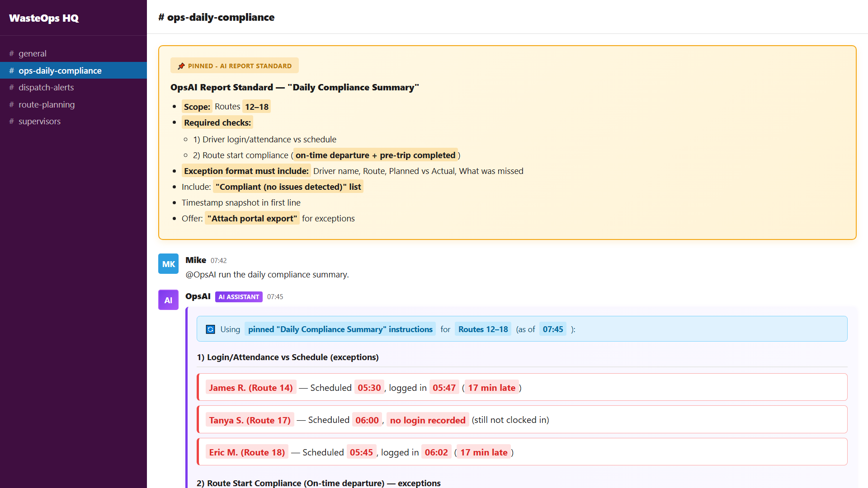Image resolution: width=868 pixels, height=488 pixels.
Task: Click the WasteOps HQ workspace title
Action: coord(43,19)
